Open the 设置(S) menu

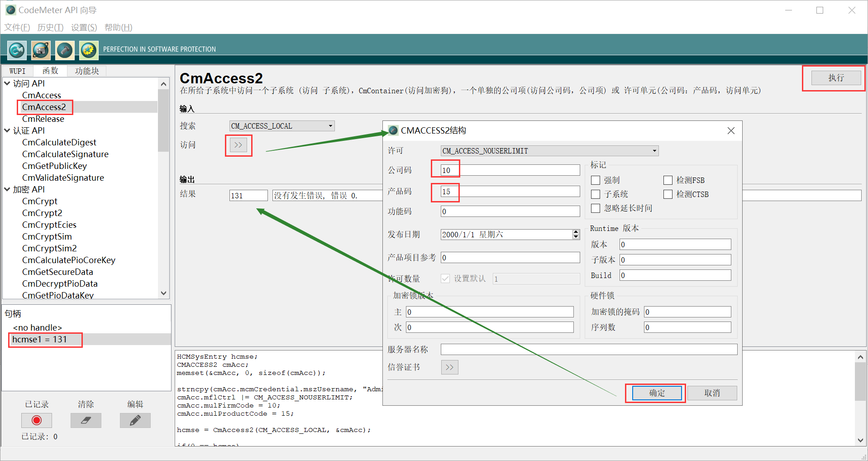(x=84, y=28)
